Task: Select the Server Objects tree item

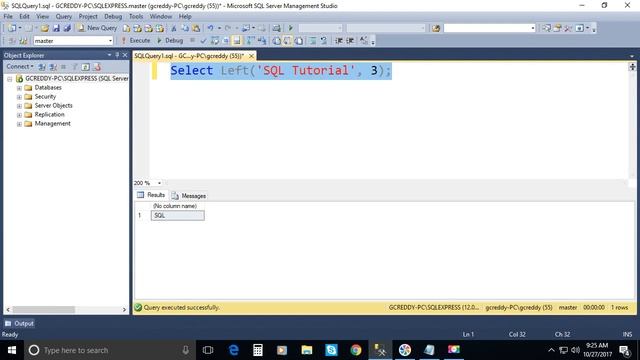Action: tap(53, 105)
